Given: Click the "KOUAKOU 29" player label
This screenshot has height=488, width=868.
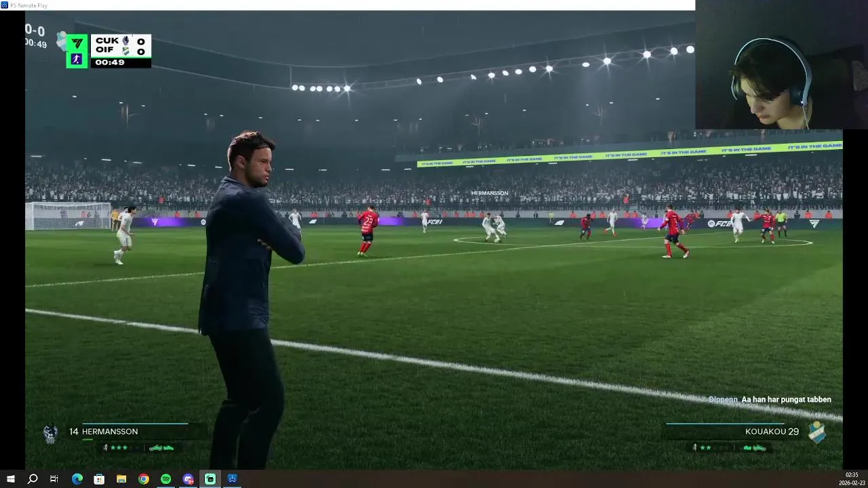Looking at the screenshot, I should 772,431.
